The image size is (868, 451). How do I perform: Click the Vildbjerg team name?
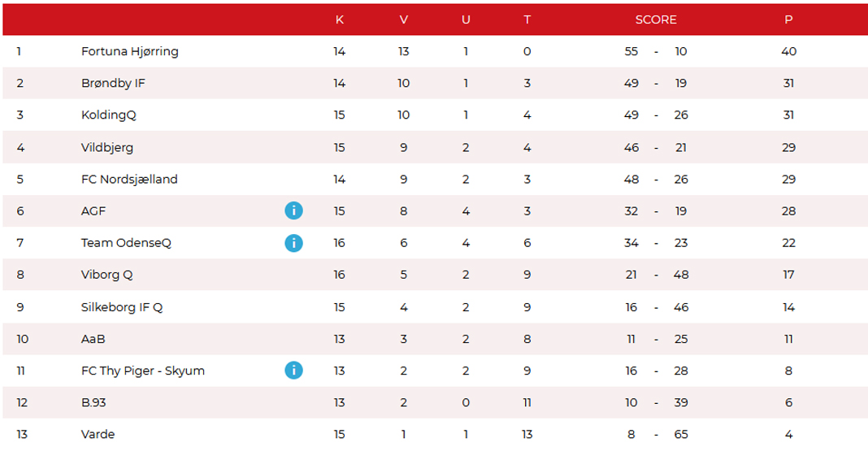coord(106,147)
